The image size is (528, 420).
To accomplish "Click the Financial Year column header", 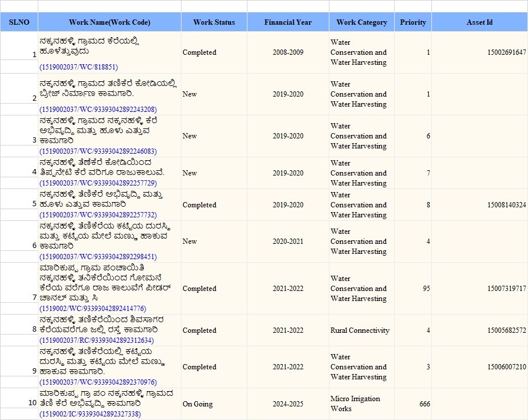I will [x=288, y=22].
